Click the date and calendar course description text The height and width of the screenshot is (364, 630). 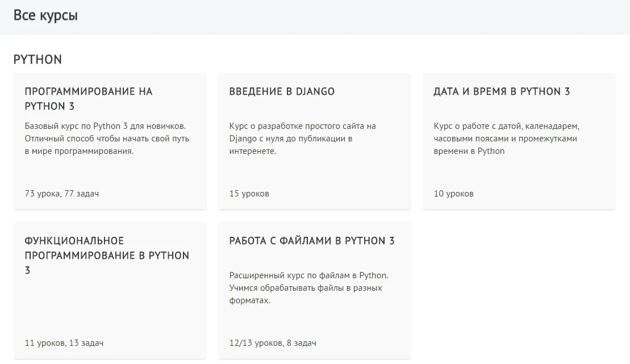506,139
